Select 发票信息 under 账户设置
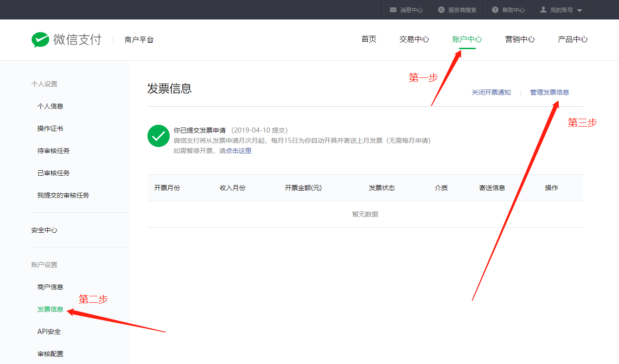The height and width of the screenshot is (364, 619). [x=50, y=309]
